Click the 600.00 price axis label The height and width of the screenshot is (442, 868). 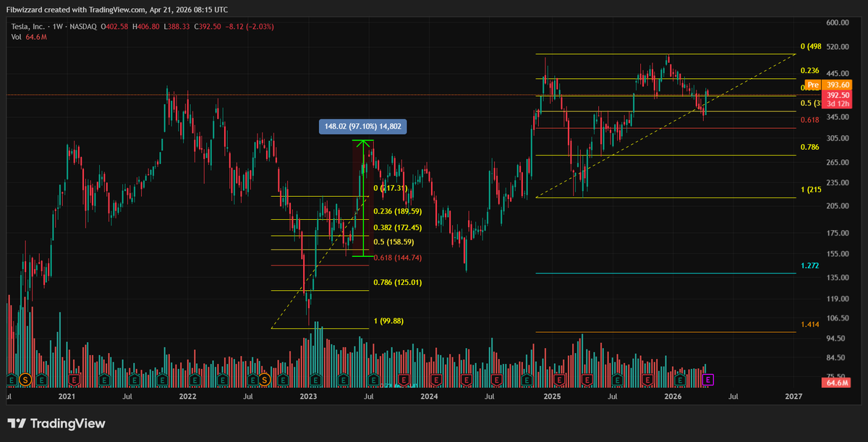click(837, 23)
